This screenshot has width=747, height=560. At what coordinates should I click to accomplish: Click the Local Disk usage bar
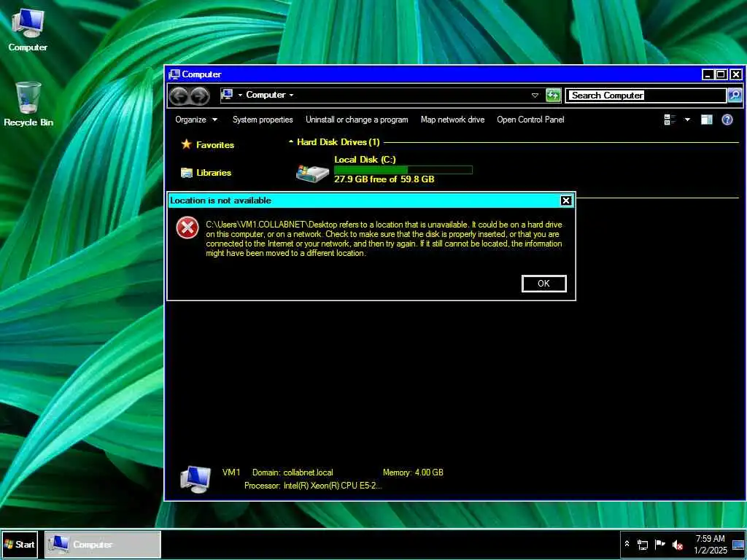[x=403, y=169]
